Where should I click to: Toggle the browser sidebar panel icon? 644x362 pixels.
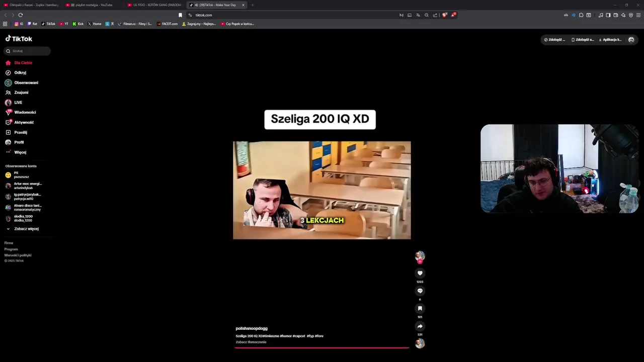coord(608,15)
